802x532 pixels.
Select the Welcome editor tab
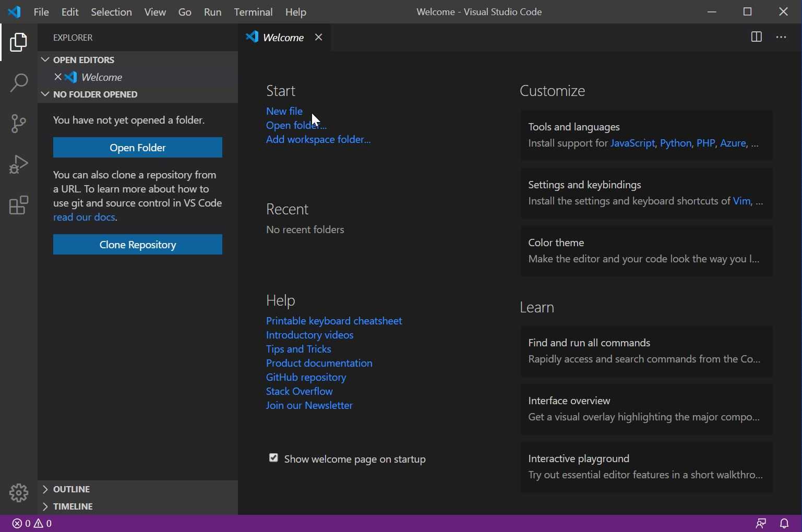pos(283,37)
